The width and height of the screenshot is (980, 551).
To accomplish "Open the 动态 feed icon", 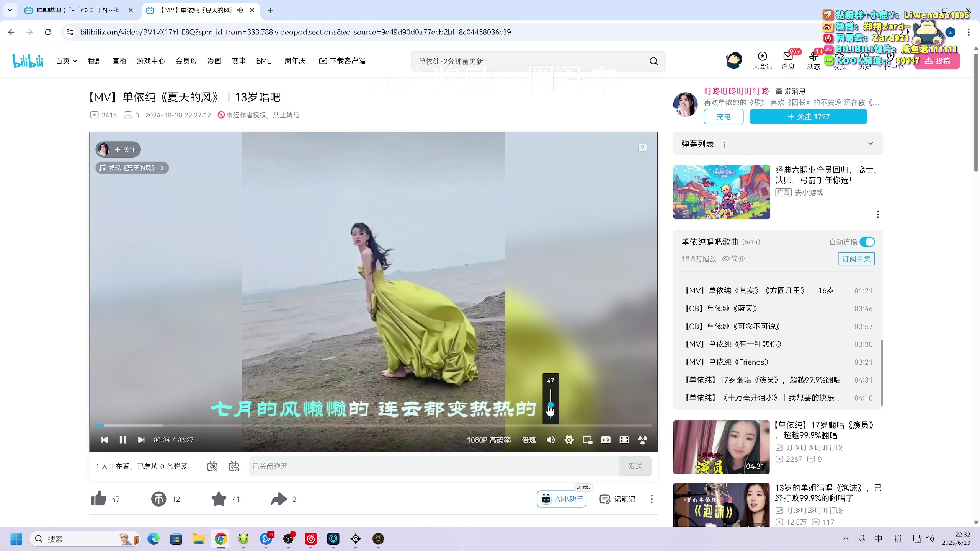I will coord(813,61).
